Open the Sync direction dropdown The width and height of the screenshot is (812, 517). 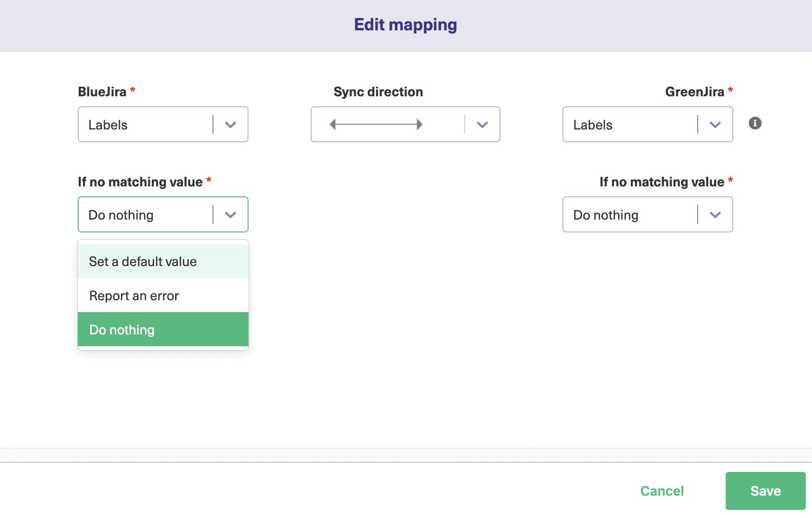tap(405, 124)
